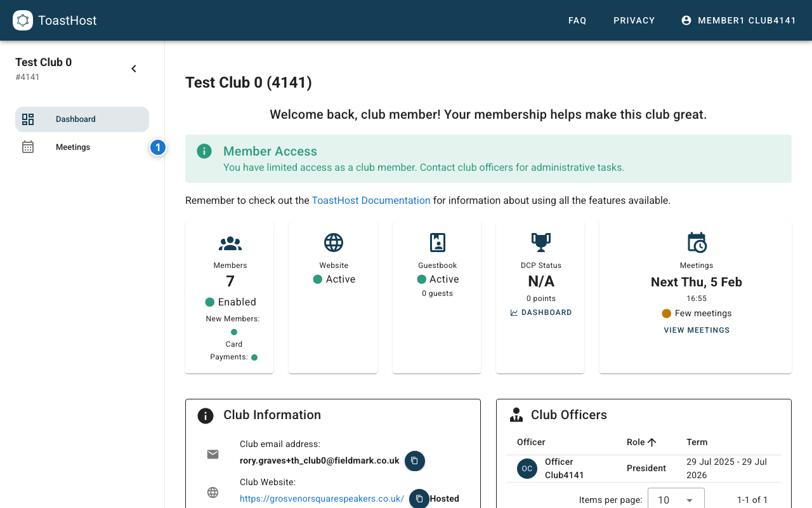The image size is (812, 508).
Task: Collapse the Test Club 0 sidebar
Action: pos(134,68)
